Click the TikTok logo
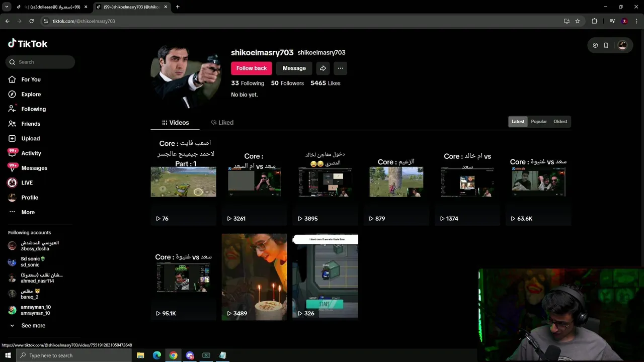The image size is (644, 362). click(x=28, y=44)
